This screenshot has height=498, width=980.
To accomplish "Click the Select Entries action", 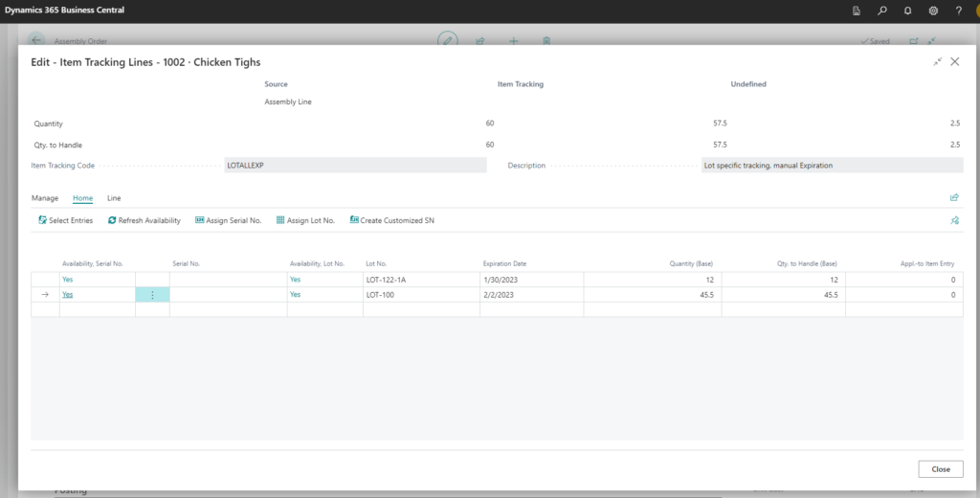I will pos(65,220).
